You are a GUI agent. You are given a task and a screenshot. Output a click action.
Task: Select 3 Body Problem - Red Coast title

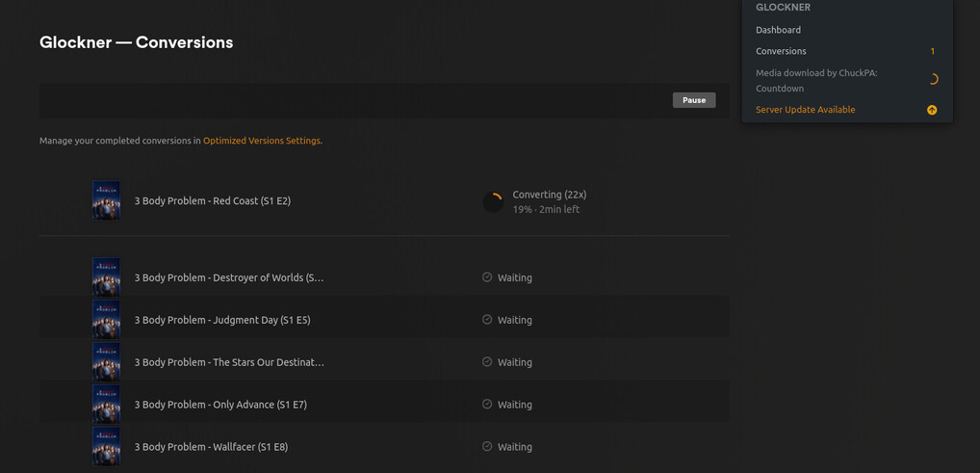point(212,201)
